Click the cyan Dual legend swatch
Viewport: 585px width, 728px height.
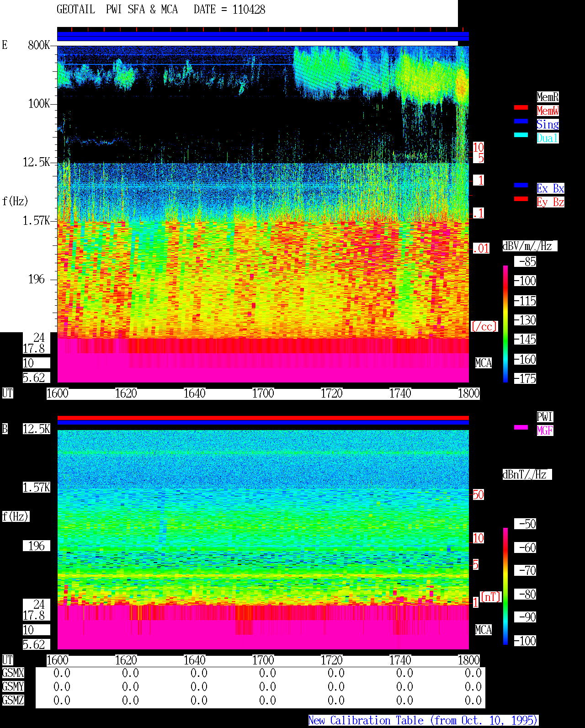tap(521, 135)
